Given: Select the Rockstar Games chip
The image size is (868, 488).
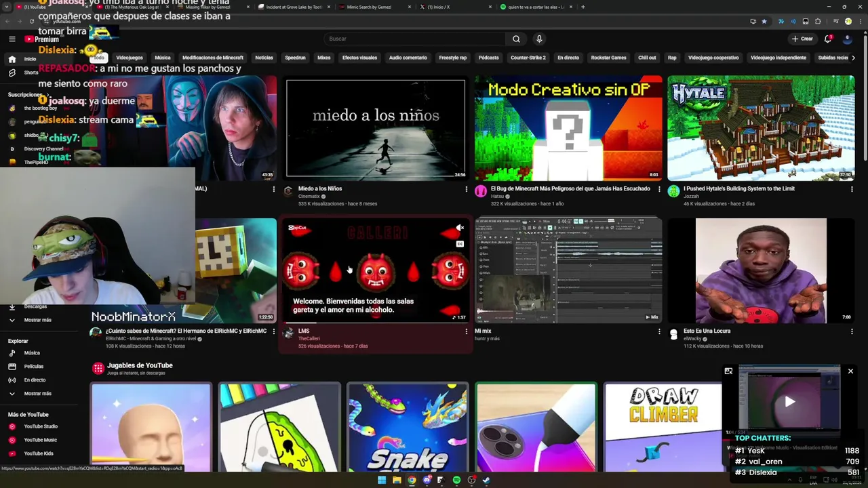Looking at the screenshot, I should pos(609,58).
